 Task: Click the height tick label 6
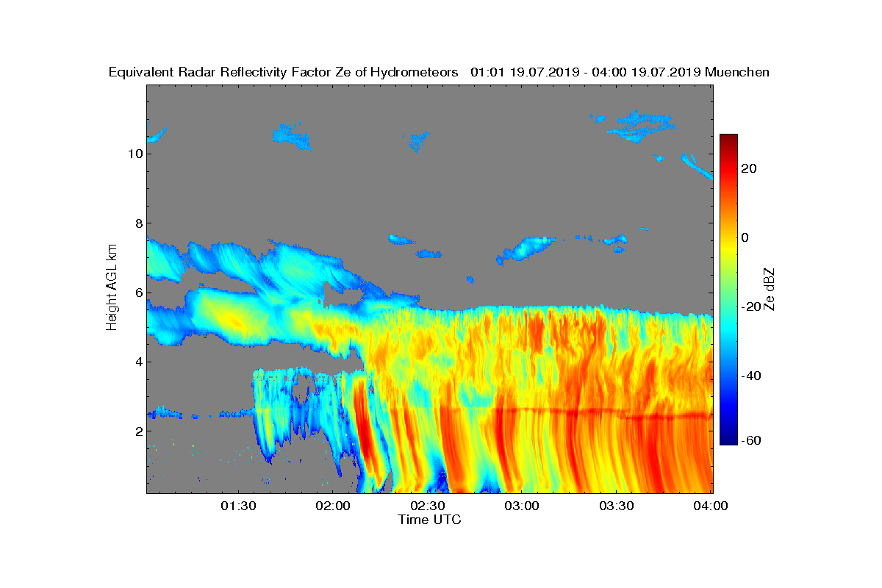pyautogui.click(x=138, y=293)
